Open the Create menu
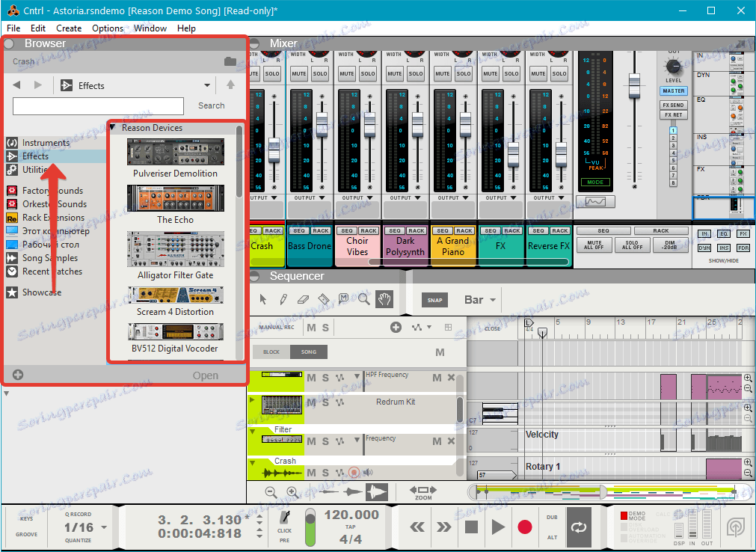The width and height of the screenshot is (756, 552). click(x=69, y=28)
